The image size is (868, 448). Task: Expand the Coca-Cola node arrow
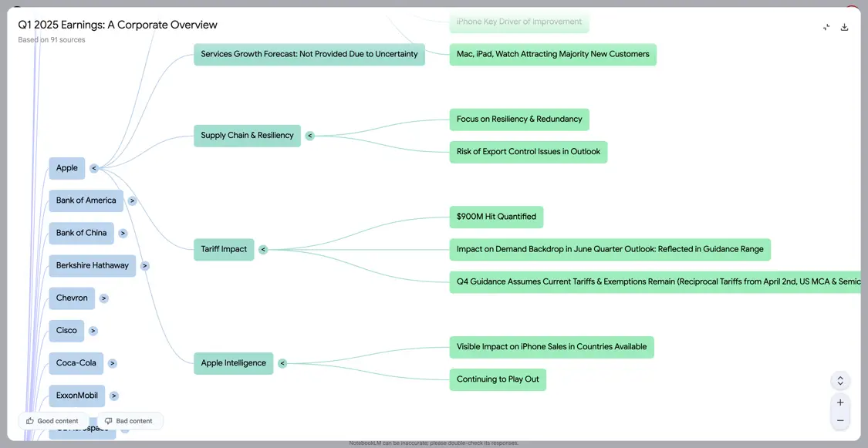pos(113,363)
